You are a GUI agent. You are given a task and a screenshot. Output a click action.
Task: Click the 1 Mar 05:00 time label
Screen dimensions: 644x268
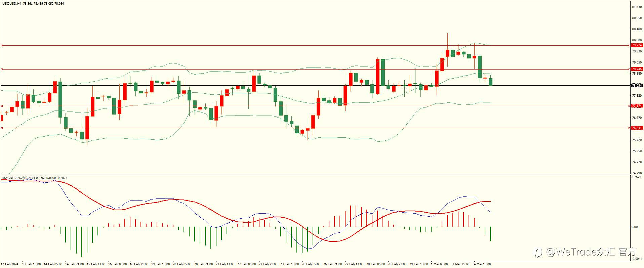tap(439, 264)
